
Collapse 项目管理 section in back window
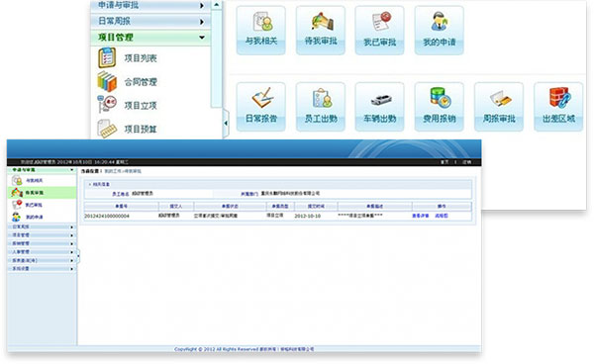(150, 38)
